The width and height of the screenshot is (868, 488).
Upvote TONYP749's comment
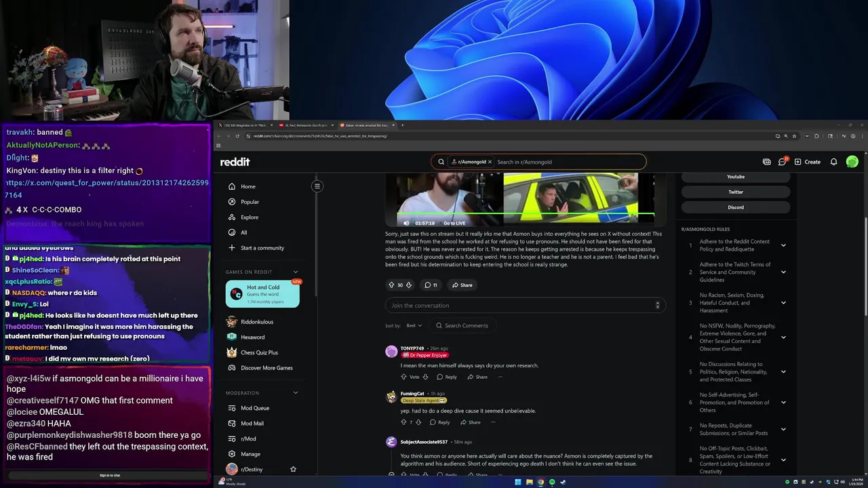pos(404,377)
